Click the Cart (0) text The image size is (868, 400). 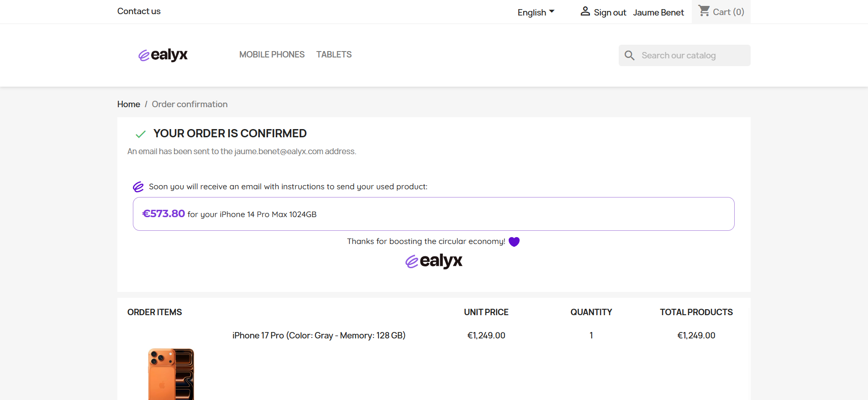[x=728, y=12]
